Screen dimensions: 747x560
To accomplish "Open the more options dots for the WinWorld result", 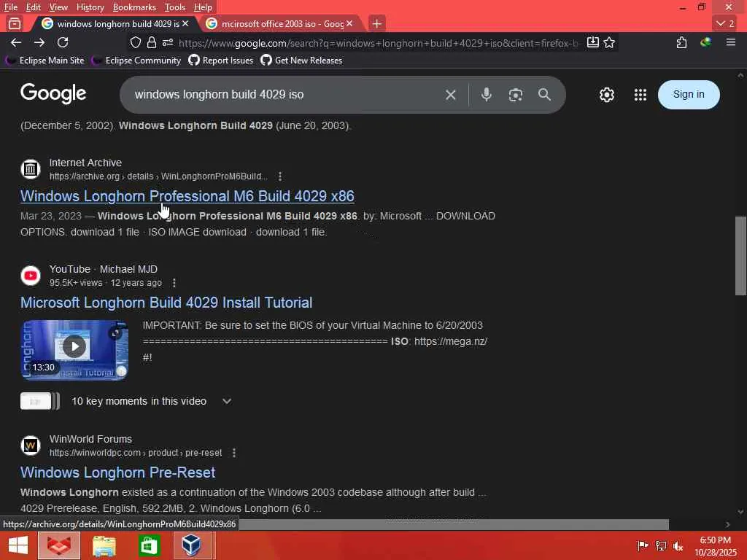I will tap(234, 453).
